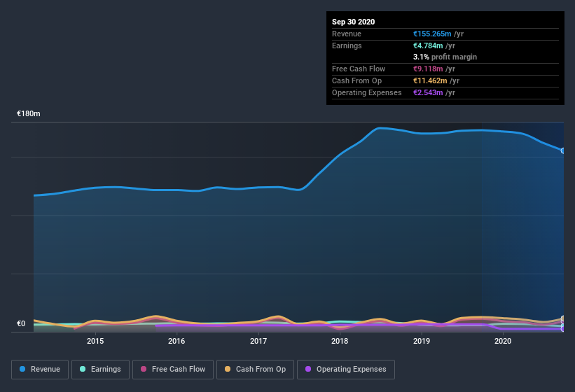This screenshot has height=392, width=575.
Task: Toggle the Cash From Op legend button
Action: point(255,370)
